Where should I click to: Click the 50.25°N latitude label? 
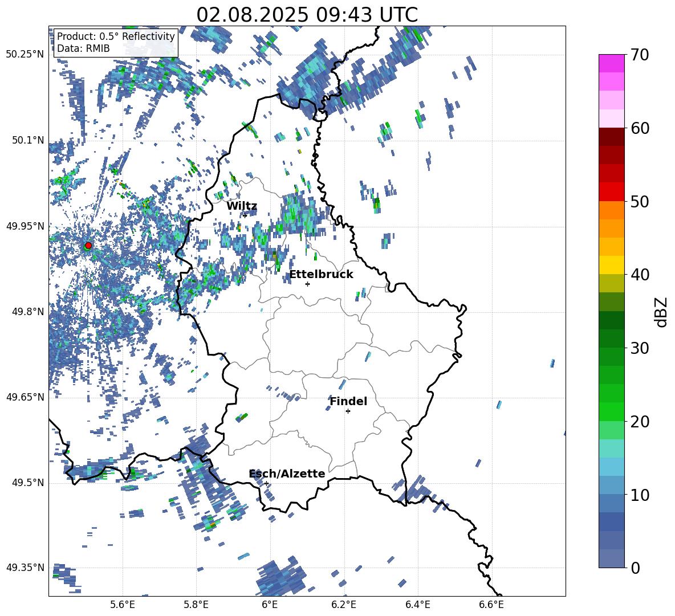pos(25,55)
